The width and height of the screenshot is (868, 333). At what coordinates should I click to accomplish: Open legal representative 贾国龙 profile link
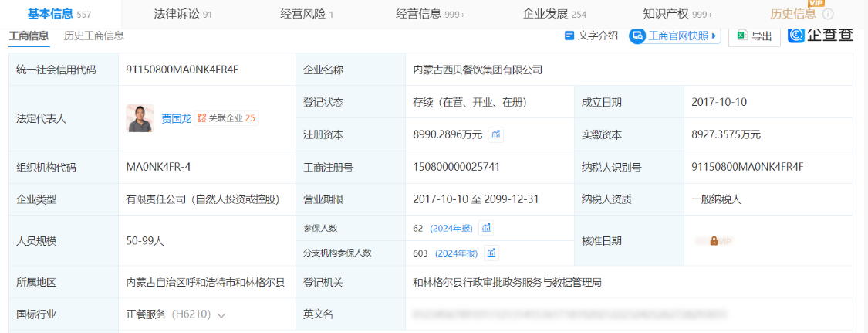[x=176, y=118]
